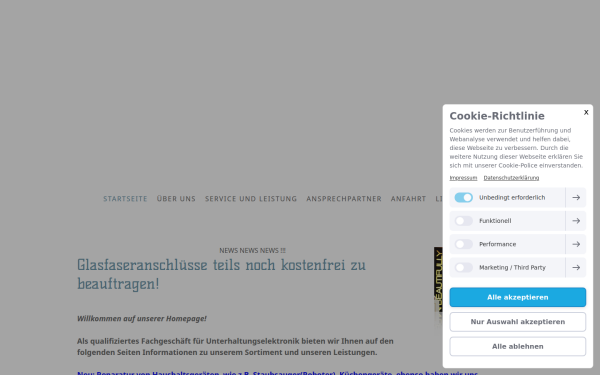This screenshot has width=600, height=375.
Task: Select Ansprechpartner in navigation
Action: click(344, 199)
